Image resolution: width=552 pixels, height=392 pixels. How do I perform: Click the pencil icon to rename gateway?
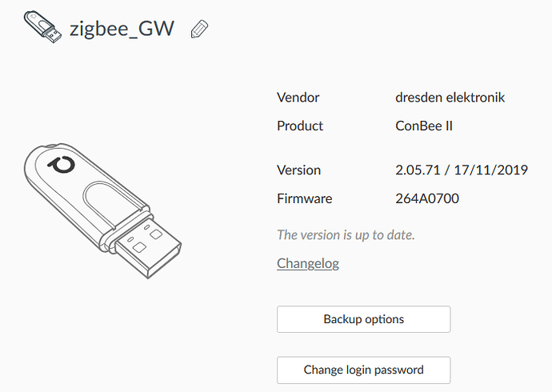[x=199, y=29]
